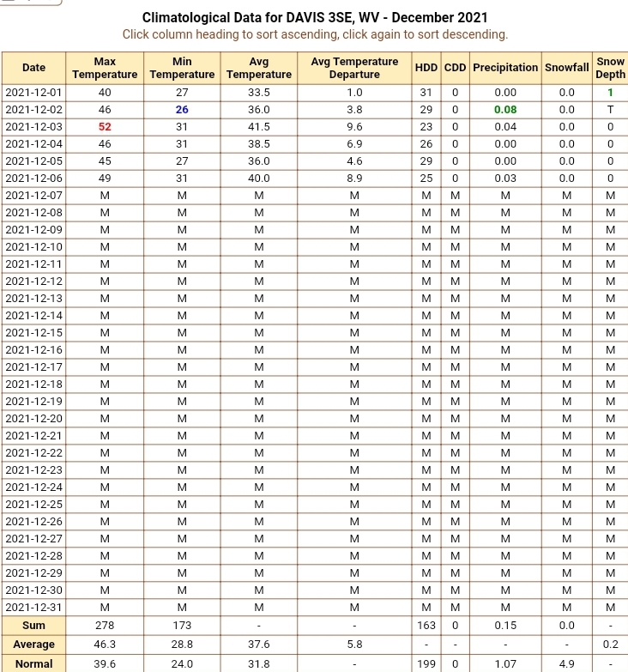Click avg temperature 33.5 on 2021-12-01
Image resolution: width=628 pixels, height=672 pixels.
point(259,93)
